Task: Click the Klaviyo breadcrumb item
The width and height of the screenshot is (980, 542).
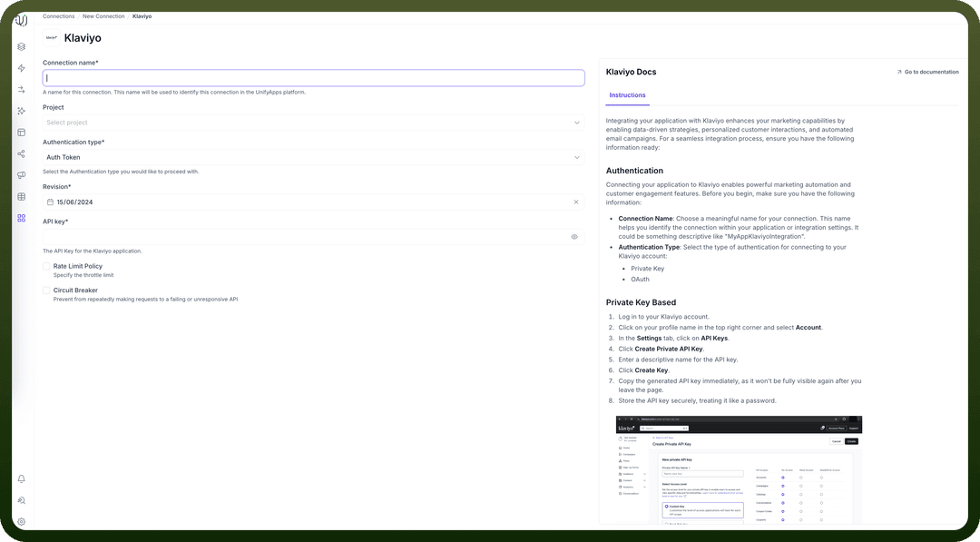Action: (142, 16)
